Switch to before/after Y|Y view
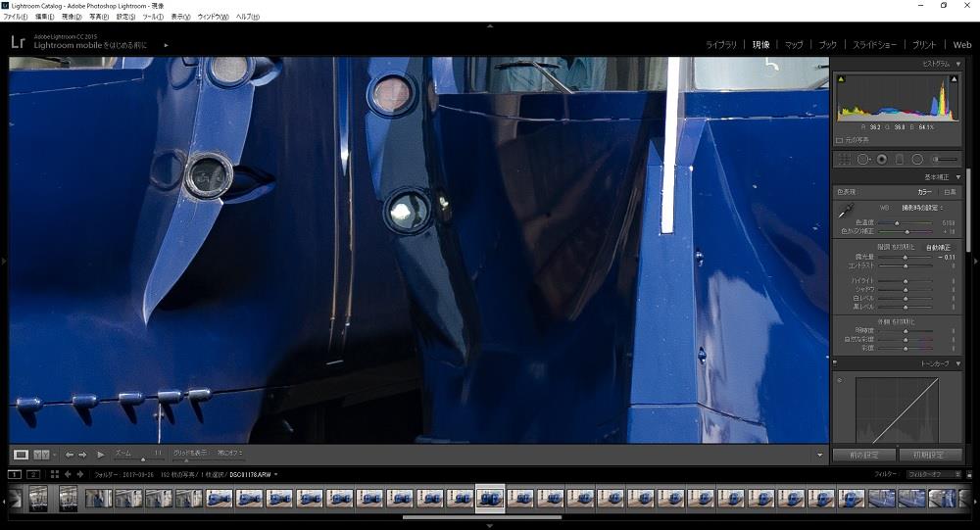The image size is (980, 530). [41, 455]
